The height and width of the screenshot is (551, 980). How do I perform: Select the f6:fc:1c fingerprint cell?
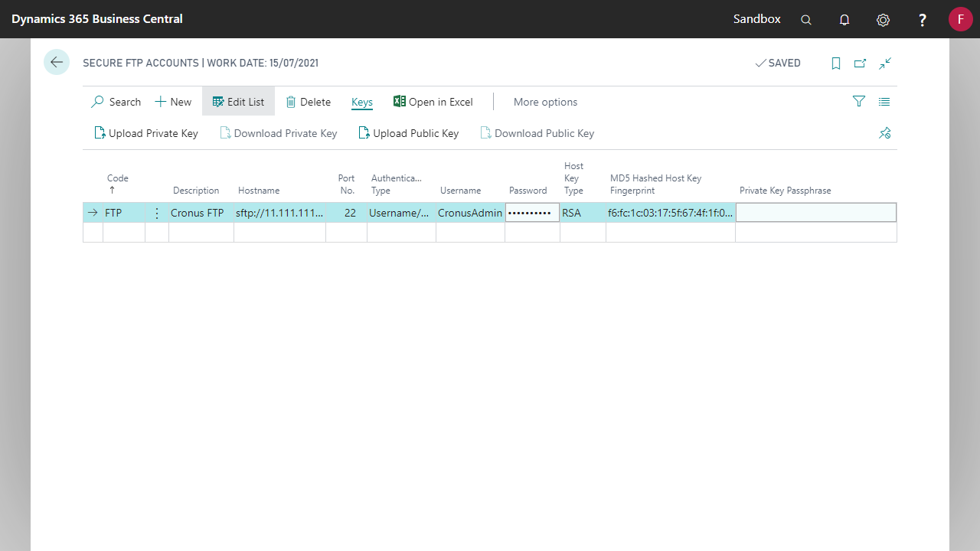point(671,213)
